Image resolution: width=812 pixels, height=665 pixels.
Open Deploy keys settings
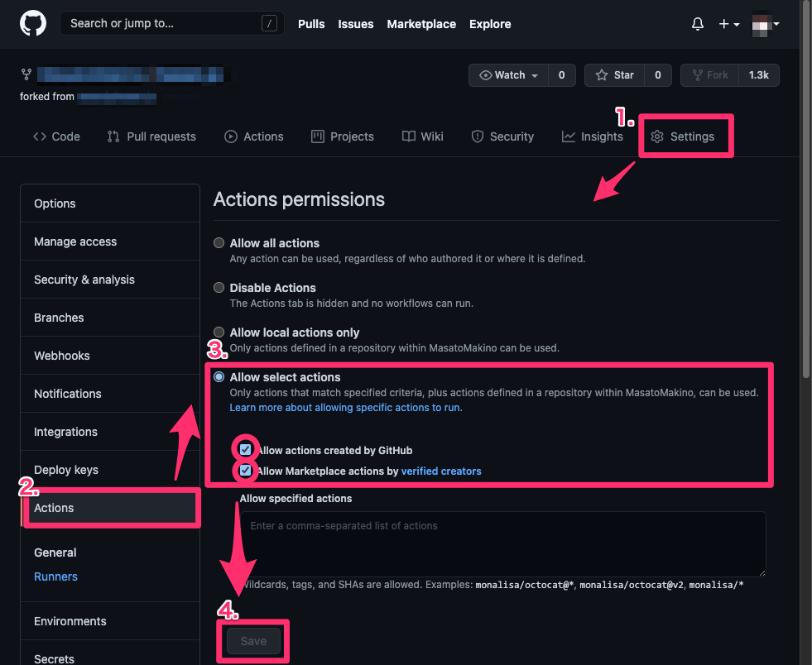(x=110, y=470)
